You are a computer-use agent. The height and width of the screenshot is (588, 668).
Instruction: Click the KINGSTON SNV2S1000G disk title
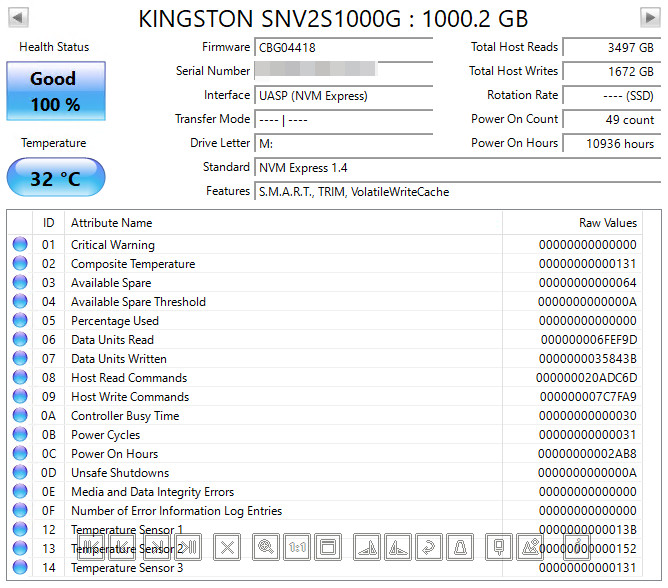tap(333, 19)
